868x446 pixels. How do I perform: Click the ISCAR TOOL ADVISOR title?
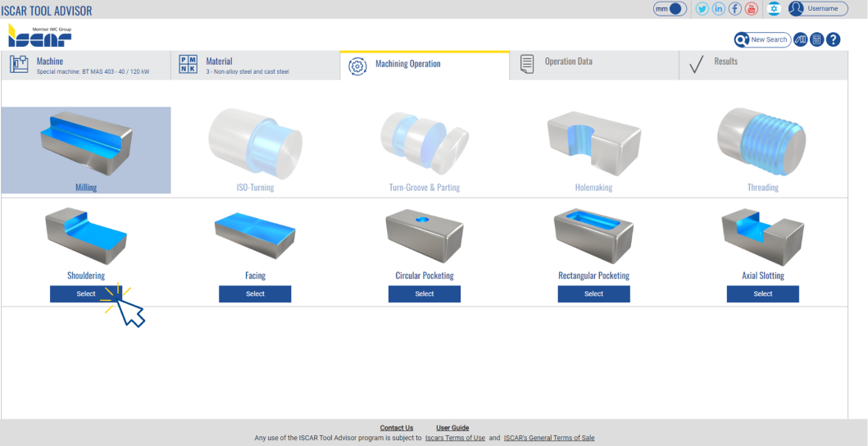pos(47,11)
